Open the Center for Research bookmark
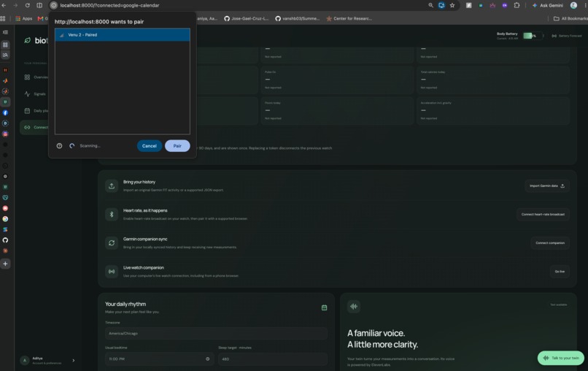The image size is (588, 371). 349,18
